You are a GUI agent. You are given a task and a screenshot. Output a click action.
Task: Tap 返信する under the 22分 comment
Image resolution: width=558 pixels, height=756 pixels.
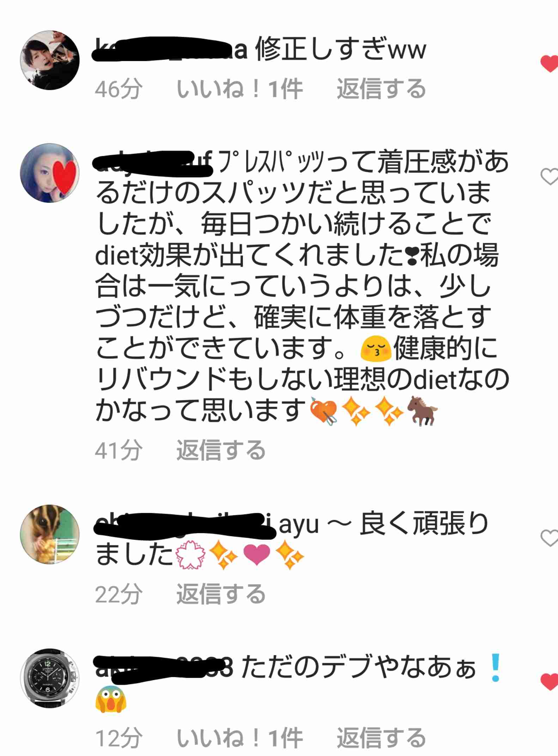point(221,594)
